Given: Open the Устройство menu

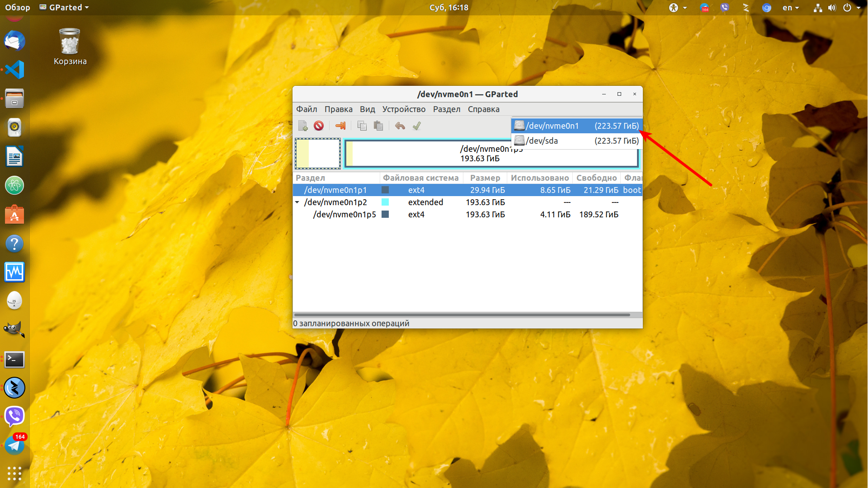Looking at the screenshot, I should tap(404, 109).
